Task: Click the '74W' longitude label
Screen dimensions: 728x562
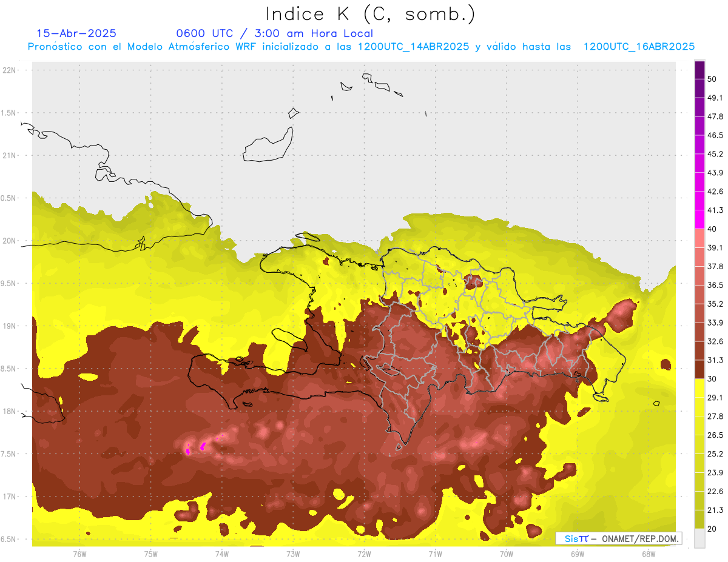Action: pos(222,554)
